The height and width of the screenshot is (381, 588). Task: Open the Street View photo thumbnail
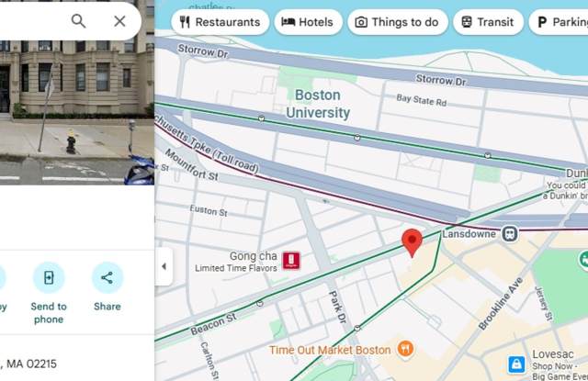pyautogui.click(x=77, y=93)
